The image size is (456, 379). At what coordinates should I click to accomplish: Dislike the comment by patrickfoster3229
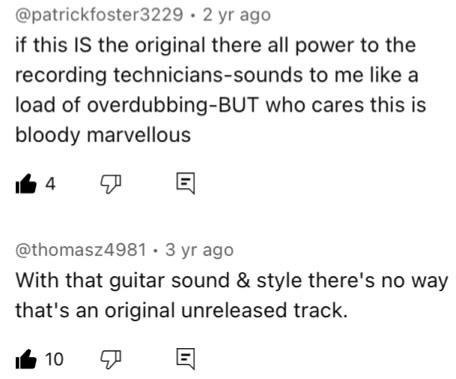[x=111, y=184]
